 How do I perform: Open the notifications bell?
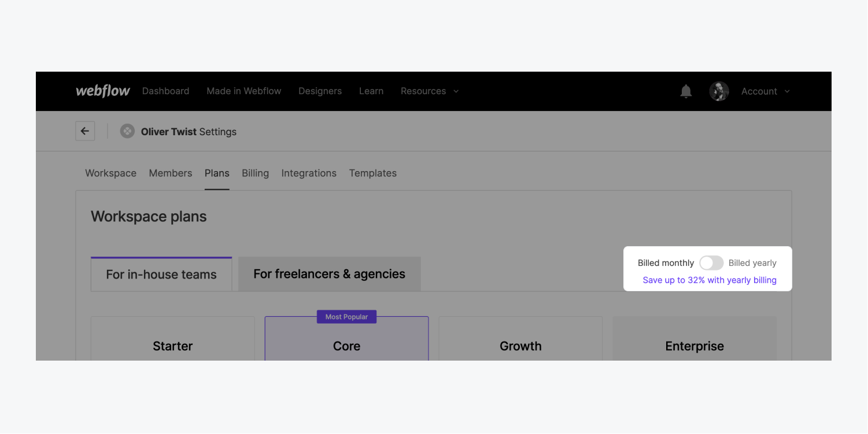pyautogui.click(x=686, y=91)
